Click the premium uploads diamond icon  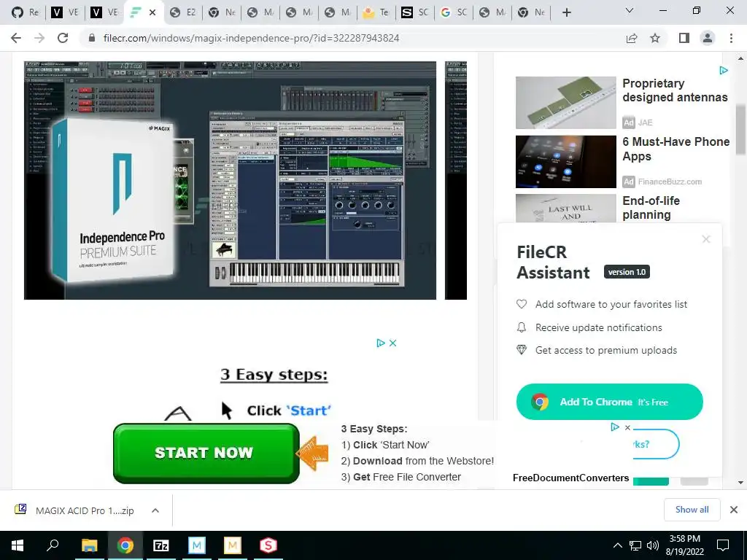point(522,350)
